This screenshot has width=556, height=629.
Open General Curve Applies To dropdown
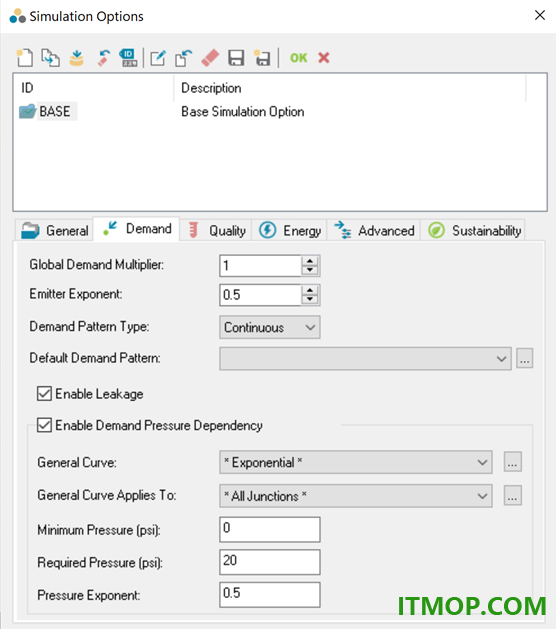tap(356, 496)
